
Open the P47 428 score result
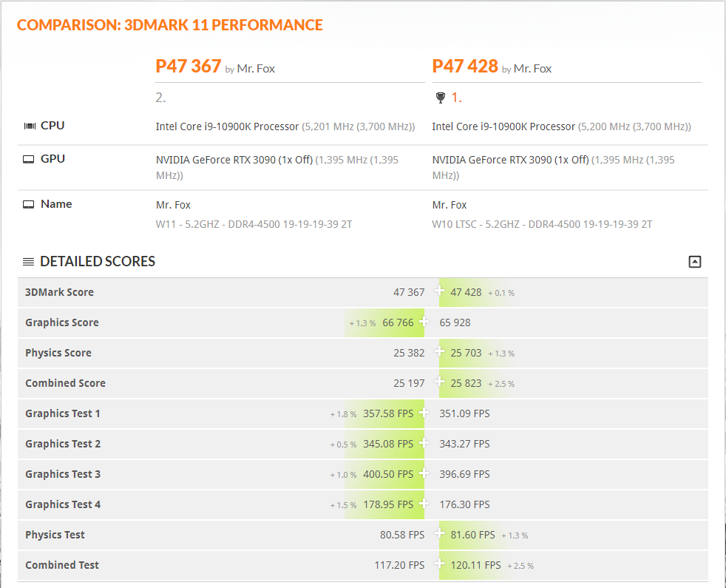click(465, 67)
